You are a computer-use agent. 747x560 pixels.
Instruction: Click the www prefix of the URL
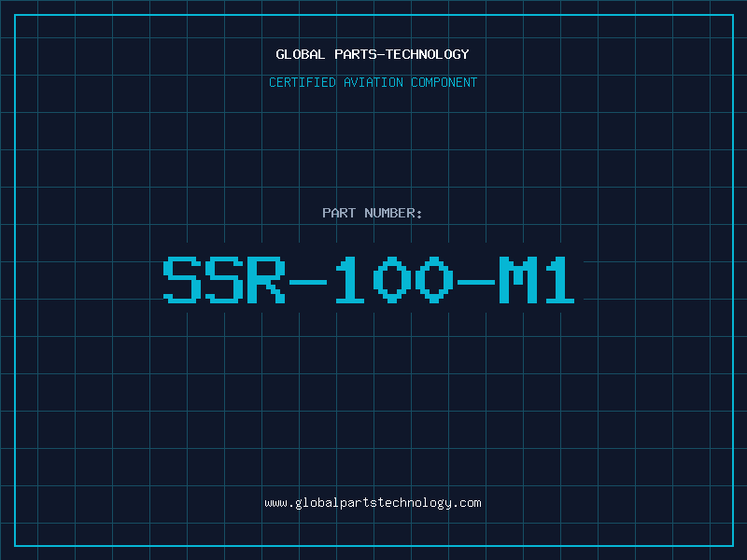pyautogui.click(x=275, y=502)
